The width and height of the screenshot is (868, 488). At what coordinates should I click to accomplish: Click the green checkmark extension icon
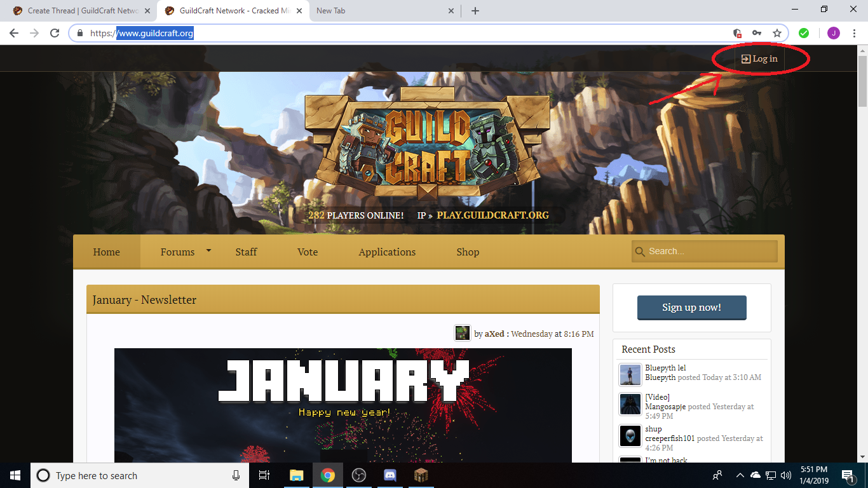(x=804, y=33)
